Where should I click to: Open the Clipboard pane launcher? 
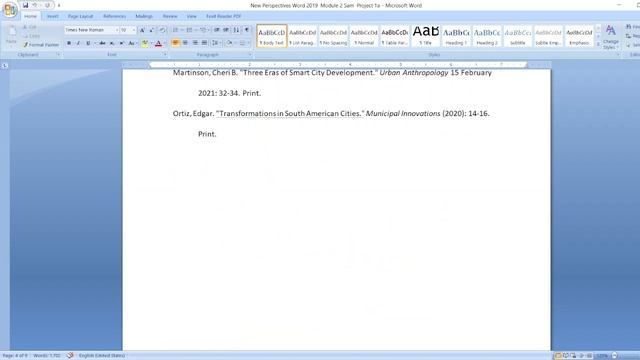pos(58,54)
